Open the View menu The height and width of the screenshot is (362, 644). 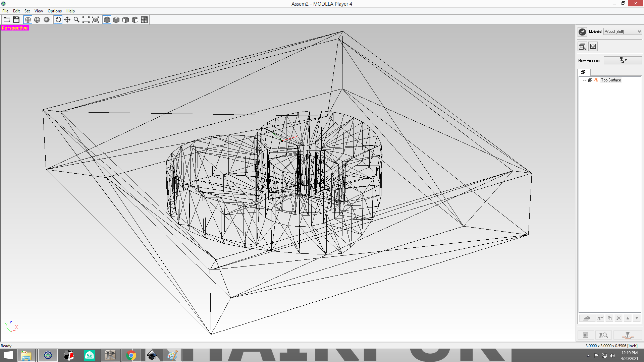pyautogui.click(x=39, y=11)
